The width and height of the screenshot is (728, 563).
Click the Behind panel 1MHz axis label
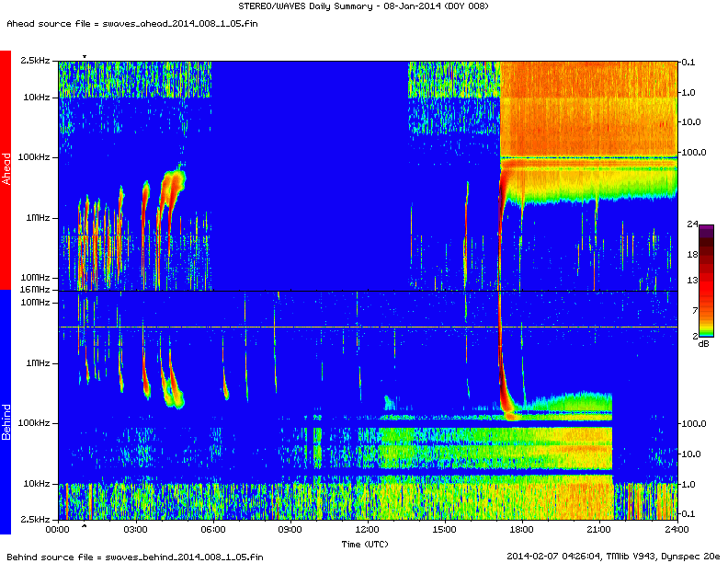click(x=38, y=363)
